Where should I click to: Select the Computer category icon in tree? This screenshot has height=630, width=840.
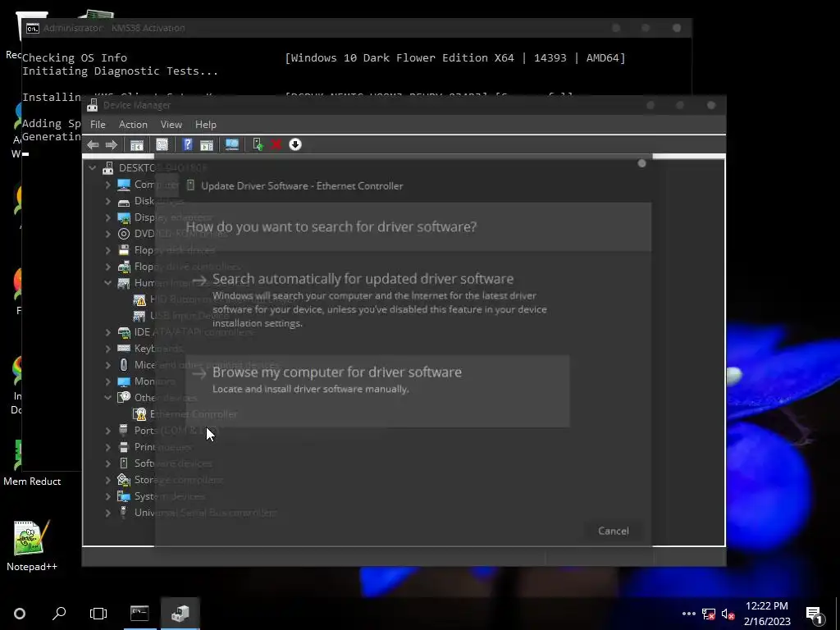[124, 185]
